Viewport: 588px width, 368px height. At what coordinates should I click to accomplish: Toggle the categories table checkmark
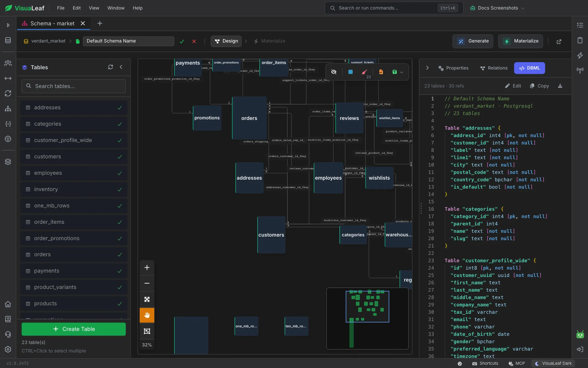pos(120,124)
